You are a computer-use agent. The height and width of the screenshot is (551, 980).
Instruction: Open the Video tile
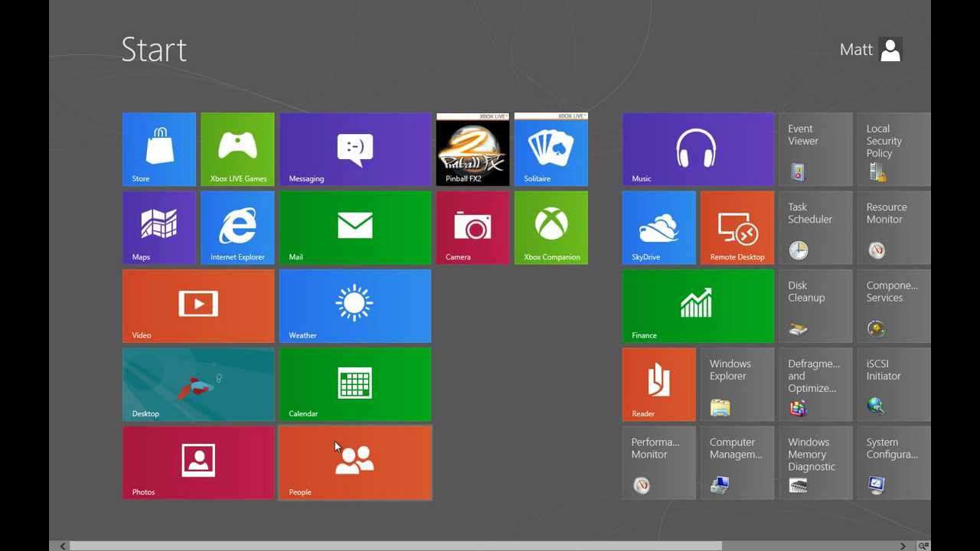[198, 306]
